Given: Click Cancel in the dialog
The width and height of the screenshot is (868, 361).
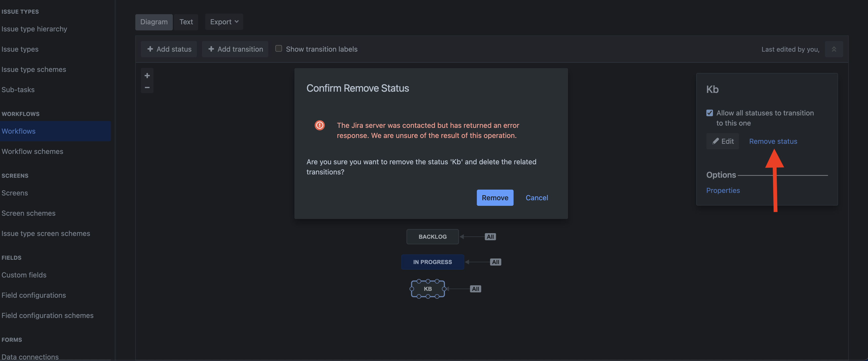Looking at the screenshot, I should (536, 198).
